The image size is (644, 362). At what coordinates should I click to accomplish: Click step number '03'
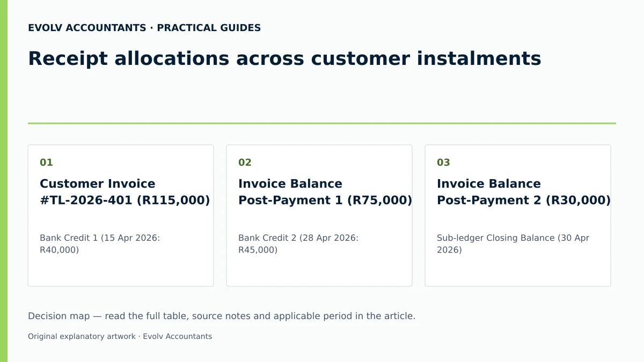(443, 162)
